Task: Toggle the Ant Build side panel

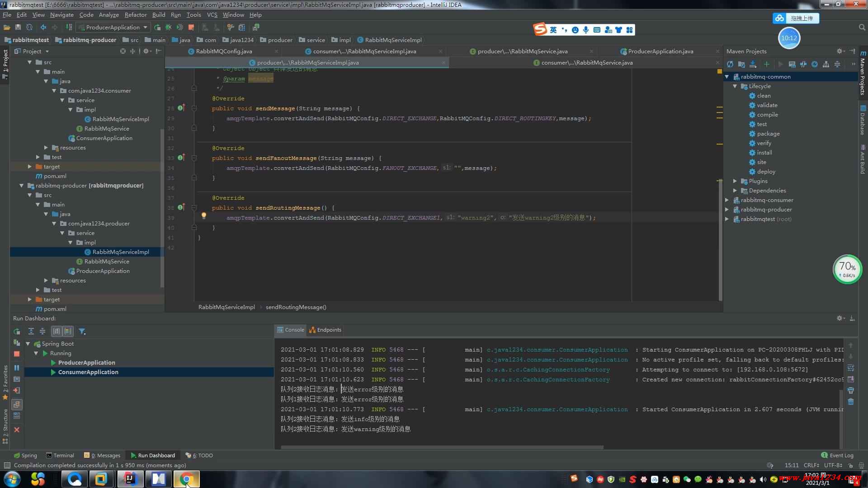Action: click(x=863, y=159)
